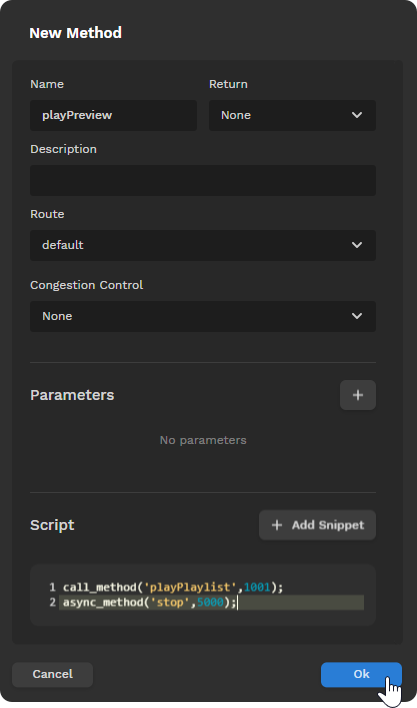Click into the empty Description field

click(203, 180)
